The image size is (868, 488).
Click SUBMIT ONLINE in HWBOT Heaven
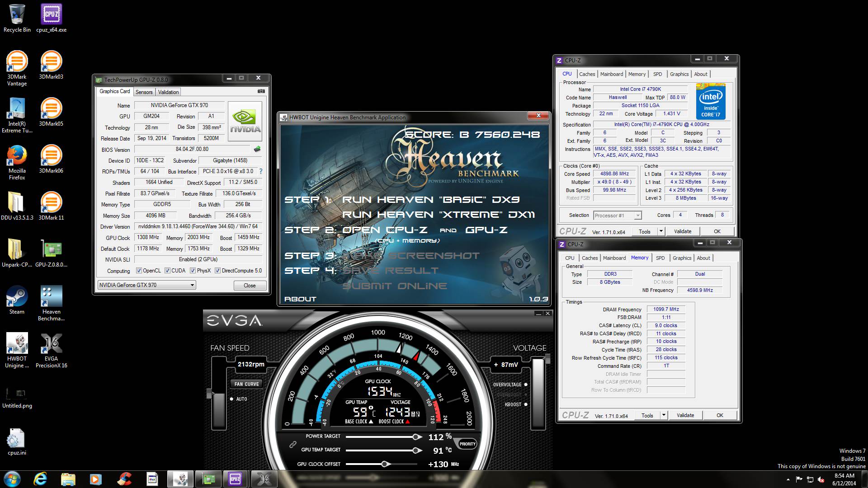395,286
